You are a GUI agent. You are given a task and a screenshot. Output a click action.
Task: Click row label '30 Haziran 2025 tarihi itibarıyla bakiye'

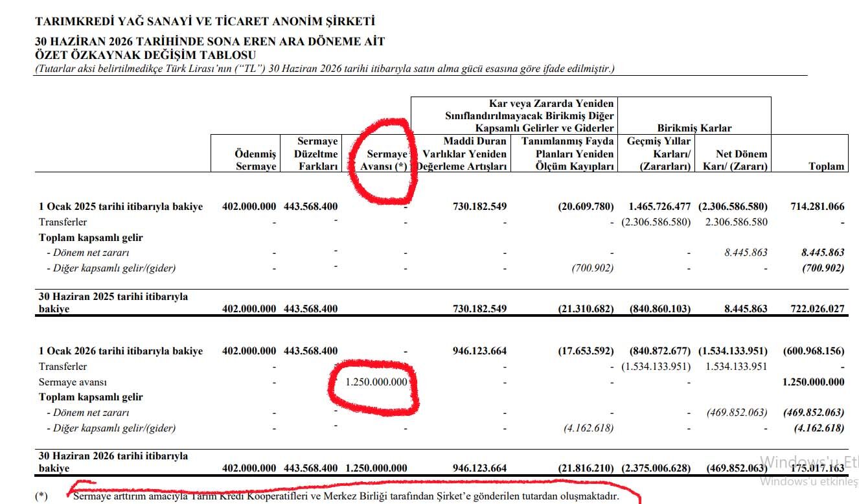pyautogui.click(x=113, y=303)
